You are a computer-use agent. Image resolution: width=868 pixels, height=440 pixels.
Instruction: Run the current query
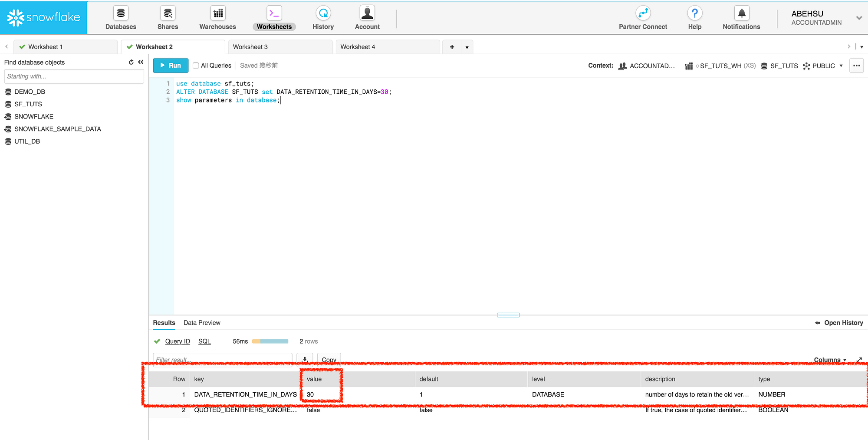(171, 66)
